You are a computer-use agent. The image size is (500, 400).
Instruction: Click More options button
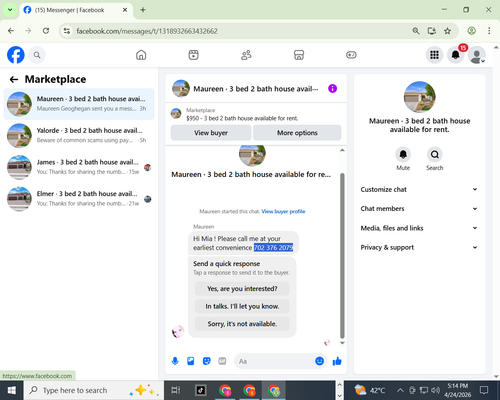point(297,133)
